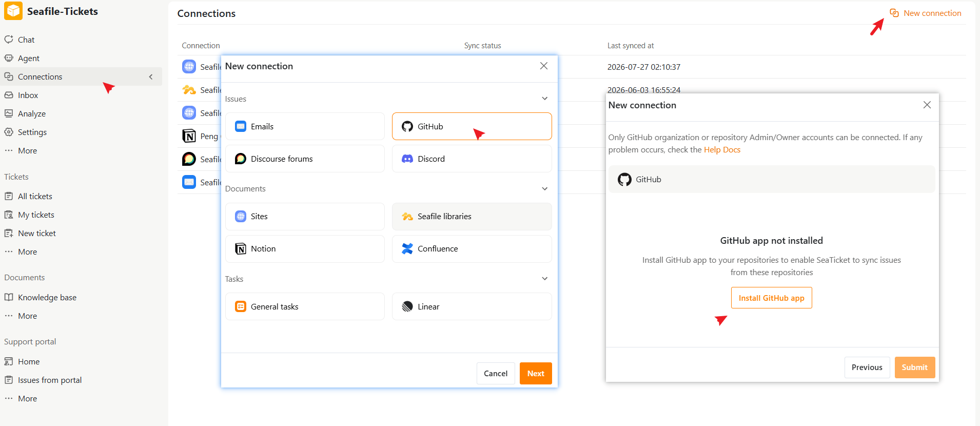This screenshot has width=980, height=426.
Task: Choose the Sites connection type
Action: tap(305, 216)
